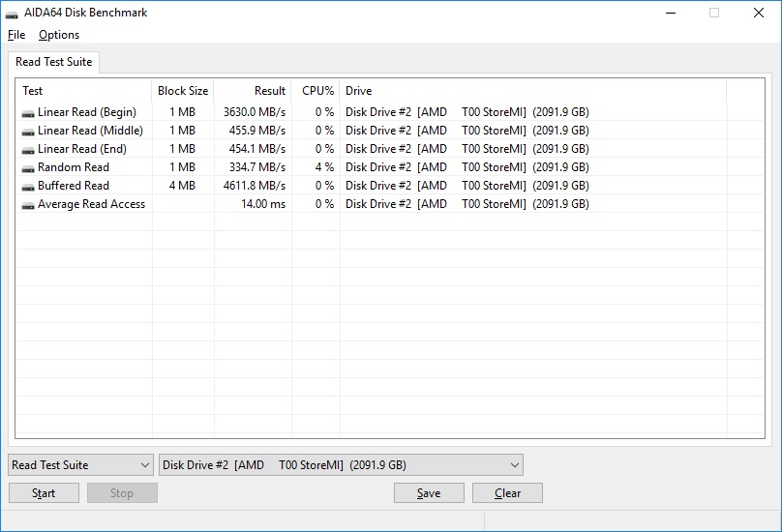The image size is (782, 532).
Task: Click the Buffered Read drive icon
Action: coord(28,188)
